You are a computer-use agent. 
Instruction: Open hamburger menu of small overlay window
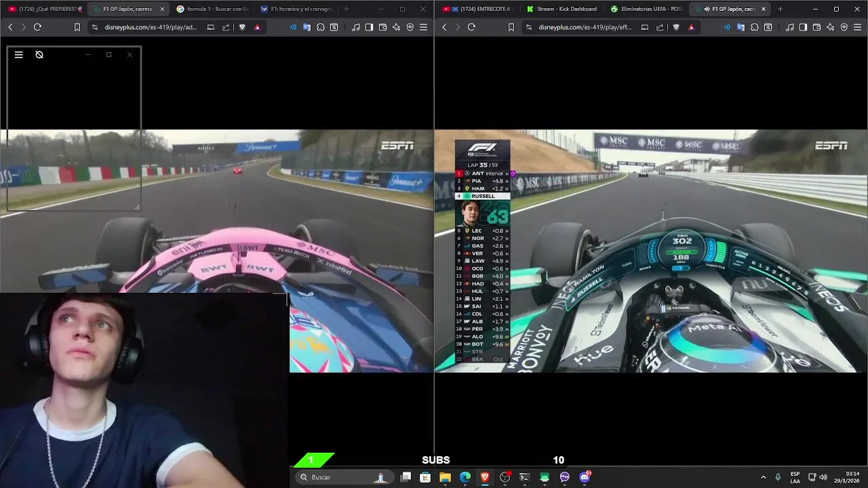pos(19,55)
